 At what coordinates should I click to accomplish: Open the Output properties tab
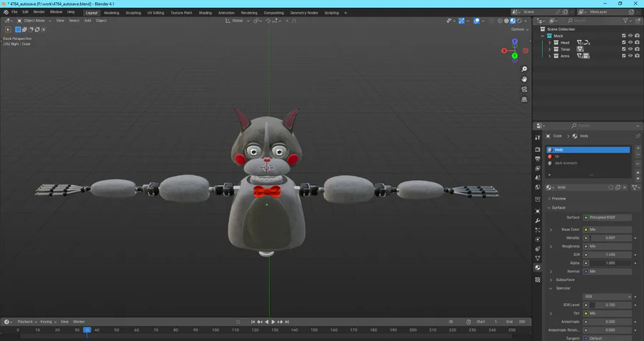pos(537,159)
